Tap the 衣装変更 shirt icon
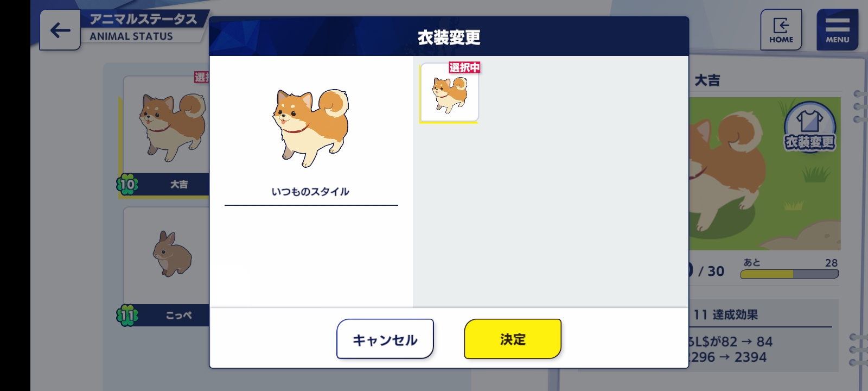This screenshot has height=391, width=868. (809, 128)
